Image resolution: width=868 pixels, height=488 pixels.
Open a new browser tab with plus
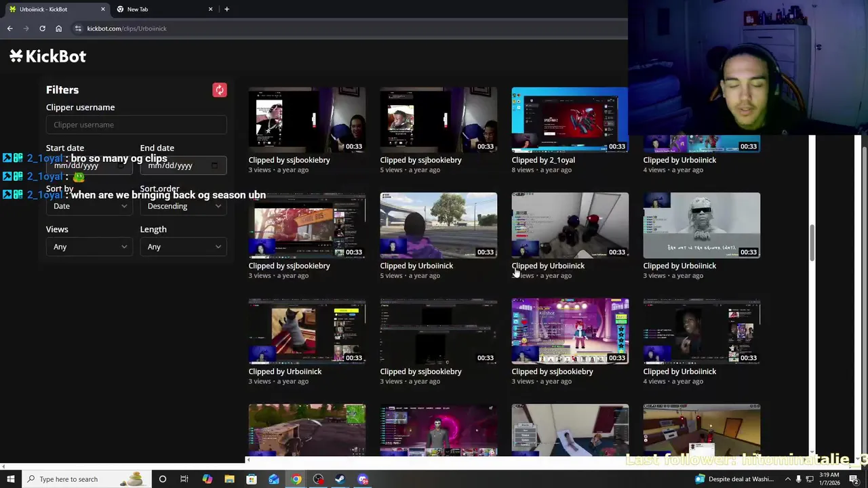tap(226, 9)
